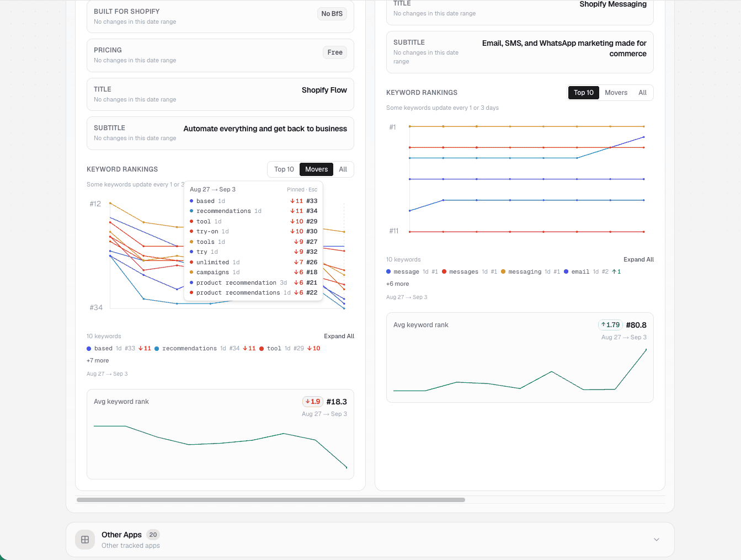Select All tab in Shopify Flow rankings
The width and height of the screenshot is (741, 560).
click(x=343, y=169)
